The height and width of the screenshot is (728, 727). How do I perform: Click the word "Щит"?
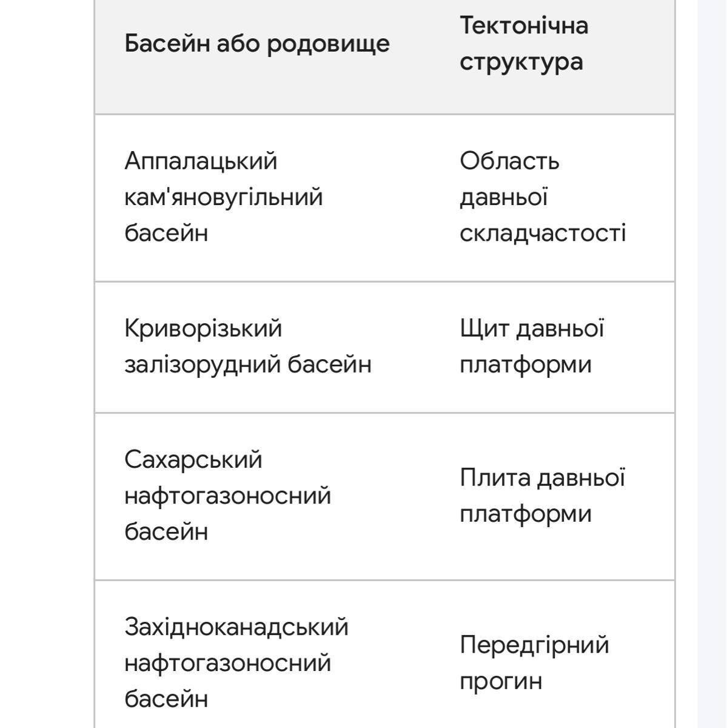coord(475,329)
